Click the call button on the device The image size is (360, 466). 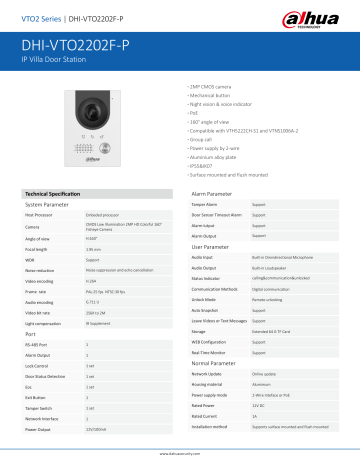click(x=105, y=148)
